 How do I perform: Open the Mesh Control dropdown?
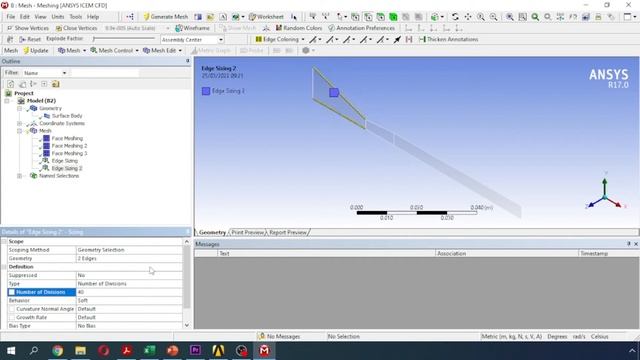tap(114, 51)
